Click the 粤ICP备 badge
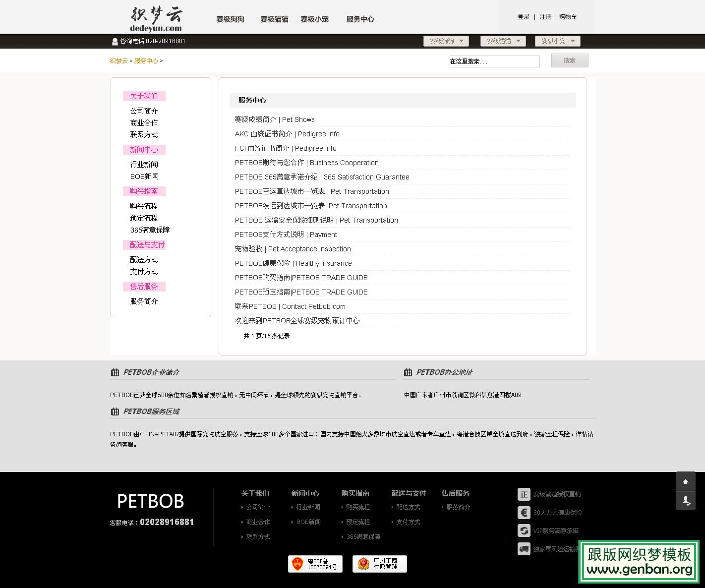 315,564
